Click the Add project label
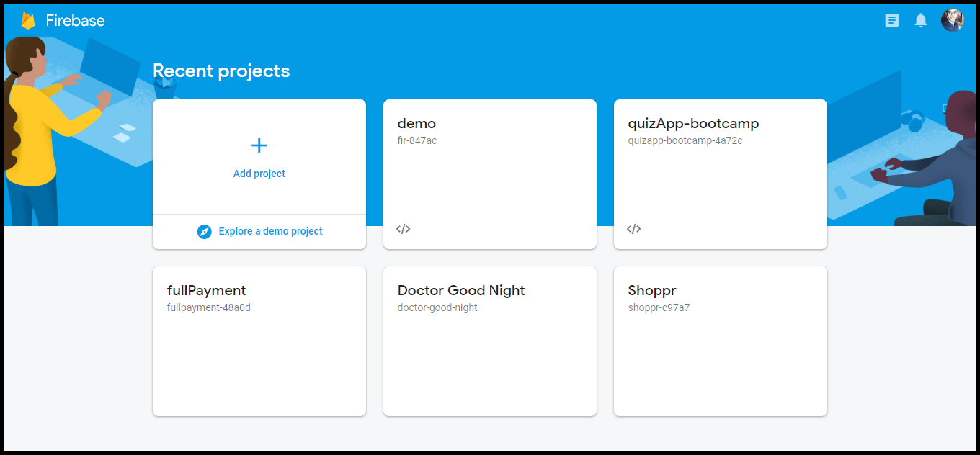The width and height of the screenshot is (980, 455). pyautogui.click(x=259, y=174)
